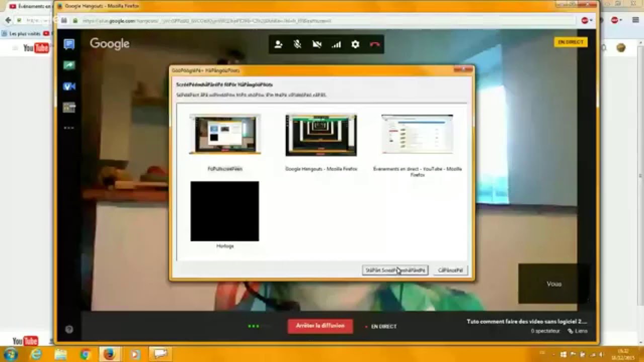Open the blue video app sidebar icon
The width and height of the screenshot is (644, 362).
(69, 86)
